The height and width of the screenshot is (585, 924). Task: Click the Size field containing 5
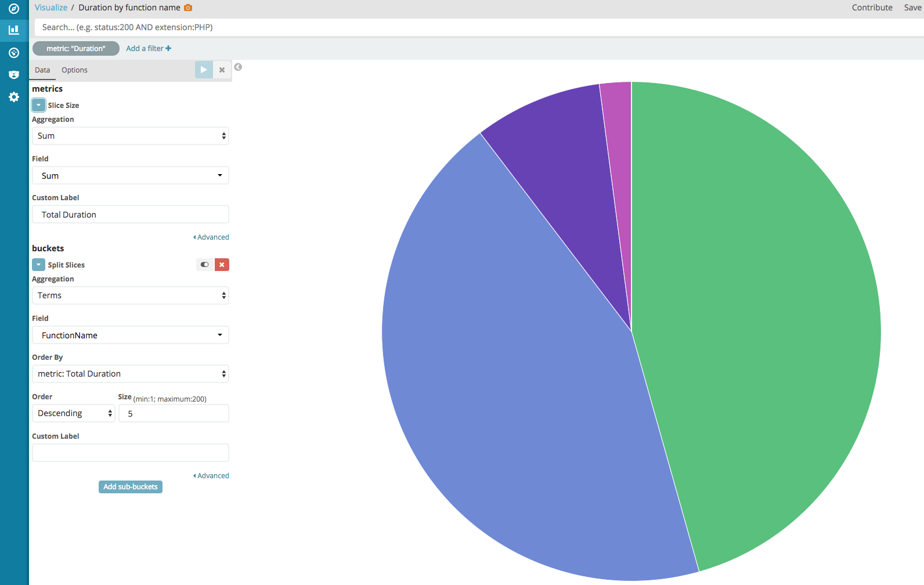(x=174, y=413)
